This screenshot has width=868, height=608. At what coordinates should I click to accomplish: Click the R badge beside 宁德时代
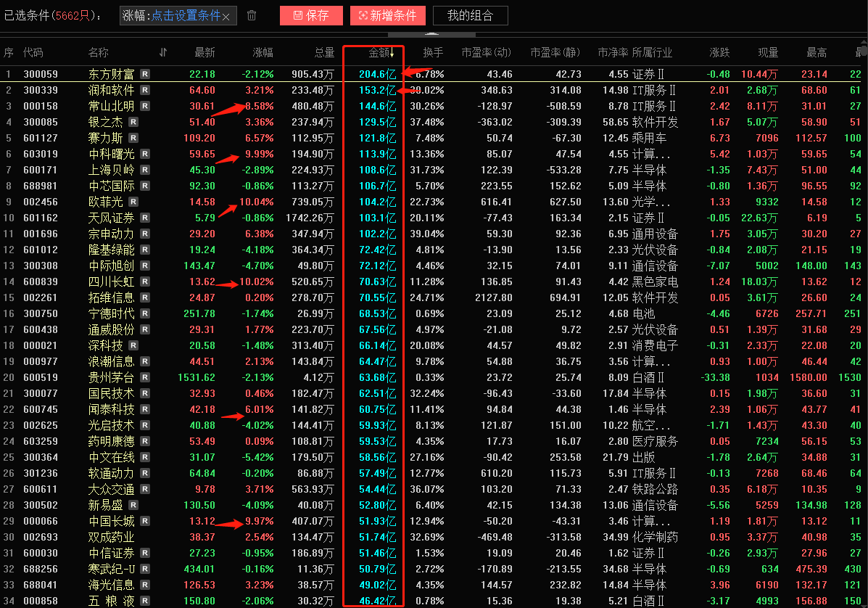[x=144, y=313]
